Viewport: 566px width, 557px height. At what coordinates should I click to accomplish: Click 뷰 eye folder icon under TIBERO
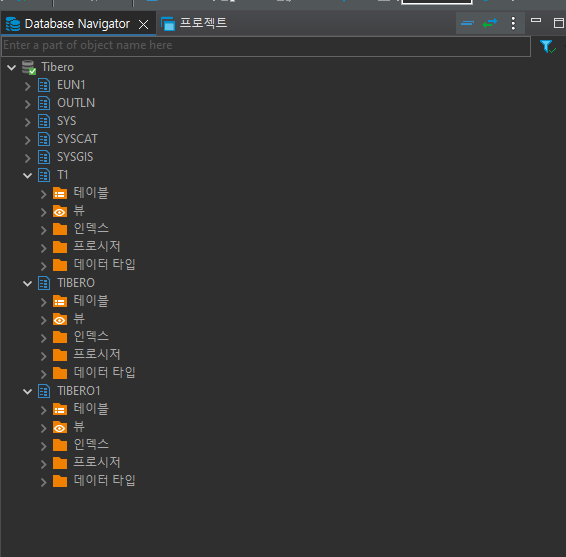pyautogui.click(x=60, y=319)
